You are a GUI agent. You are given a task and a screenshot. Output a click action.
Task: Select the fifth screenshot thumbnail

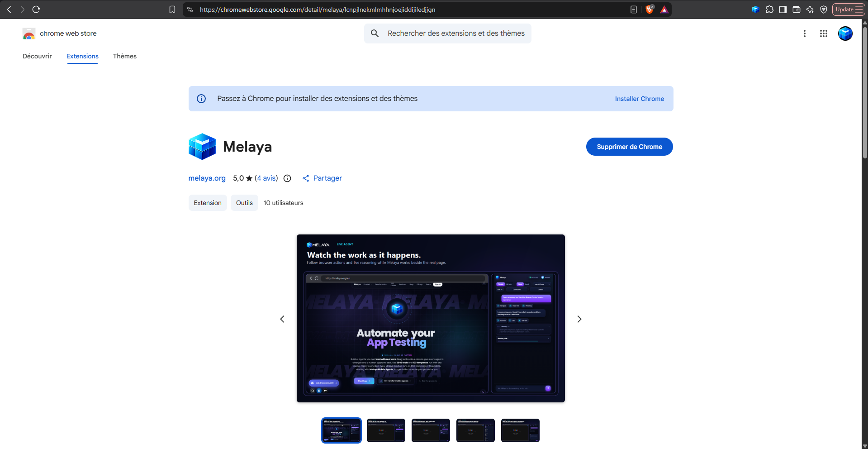[520, 430]
